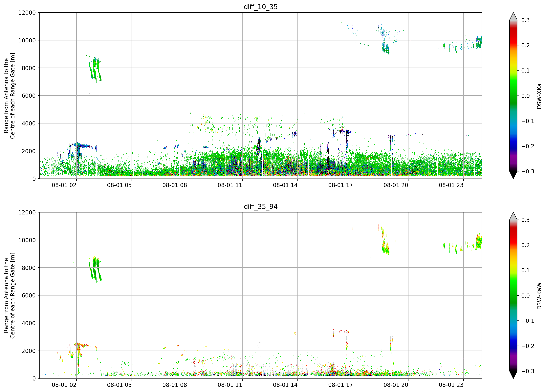Click the 'diff_10_35' plot title
This screenshot has height=392, width=546.
[x=261, y=7]
